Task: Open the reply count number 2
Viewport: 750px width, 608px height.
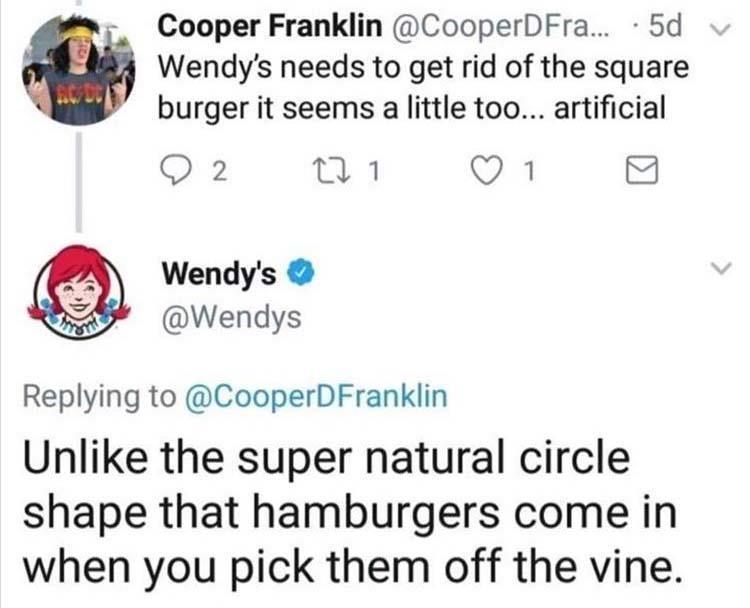Action: [218, 171]
